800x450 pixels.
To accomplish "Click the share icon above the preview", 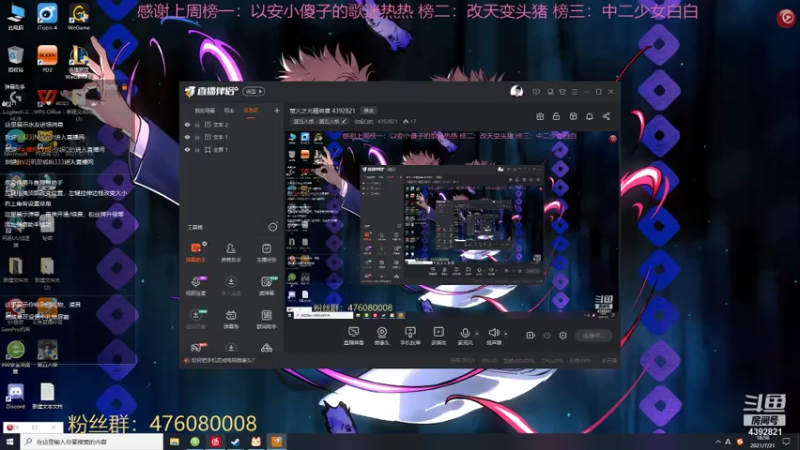I will point(606,116).
